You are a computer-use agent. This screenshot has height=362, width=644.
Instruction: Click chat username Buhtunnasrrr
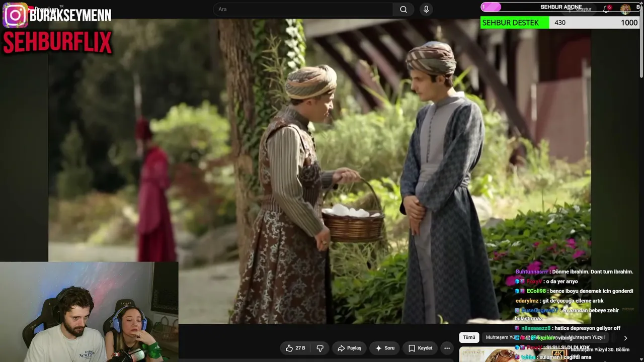click(x=532, y=271)
